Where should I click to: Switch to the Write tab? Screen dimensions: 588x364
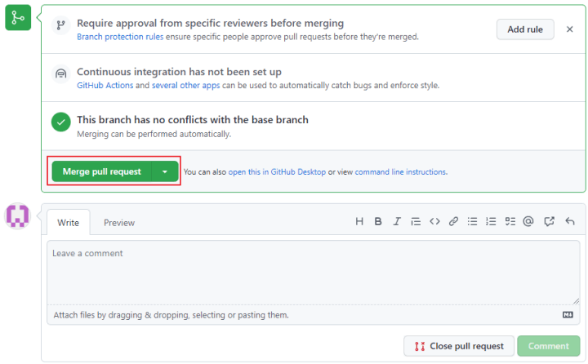(69, 223)
